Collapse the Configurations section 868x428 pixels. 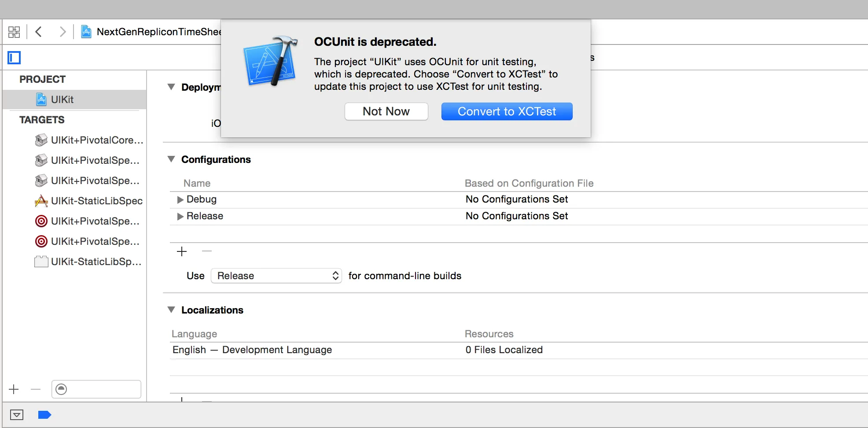(171, 159)
